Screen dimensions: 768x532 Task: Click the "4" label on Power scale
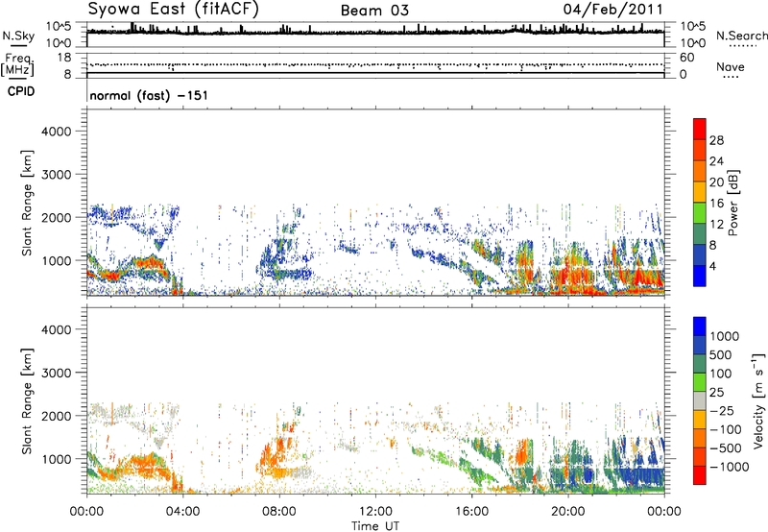coord(712,266)
